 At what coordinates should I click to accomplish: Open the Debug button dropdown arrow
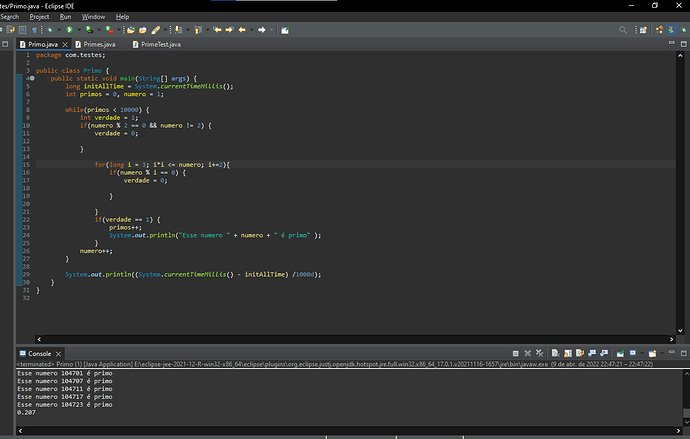59,30
